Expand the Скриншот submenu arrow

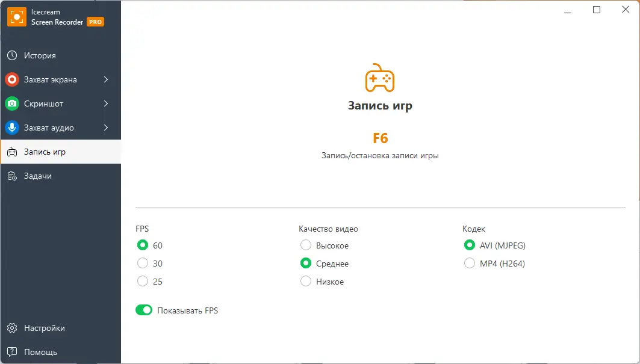106,103
